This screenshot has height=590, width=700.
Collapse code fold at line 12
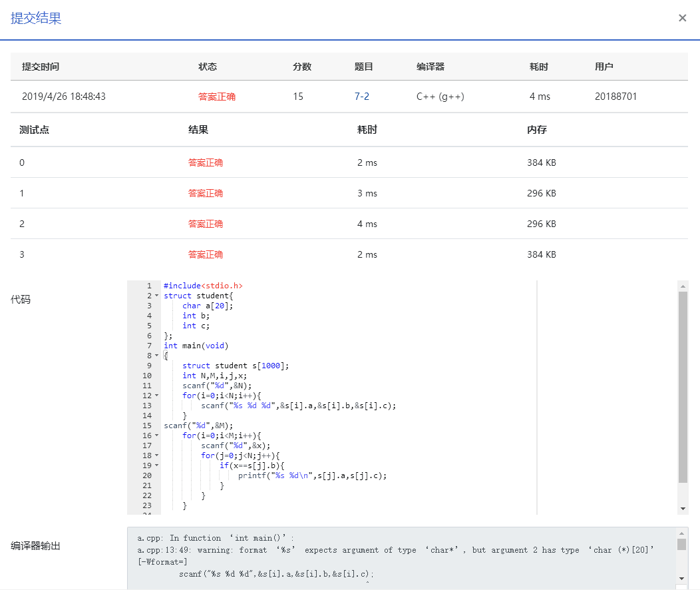click(156, 396)
